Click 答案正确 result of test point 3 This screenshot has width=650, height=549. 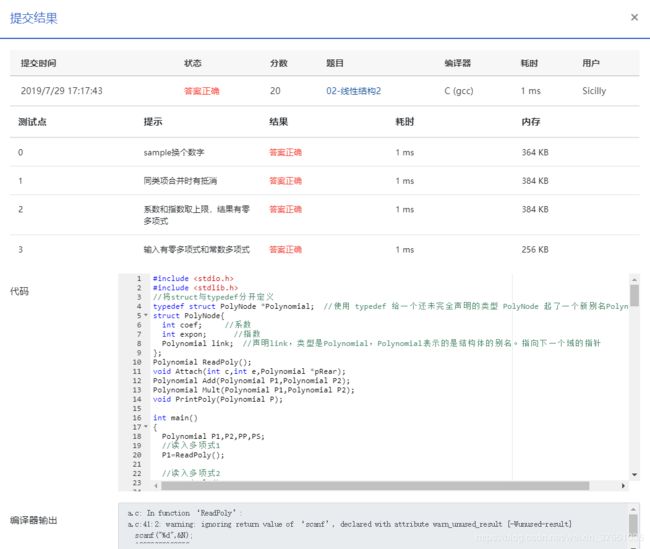pos(285,249)
